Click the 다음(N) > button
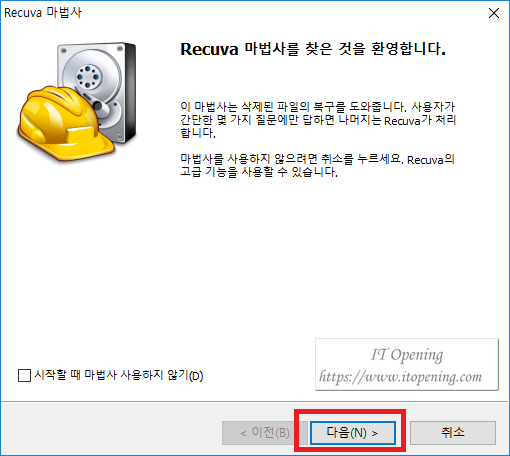This screenshot has width=510, height=456. pos(353,433)
